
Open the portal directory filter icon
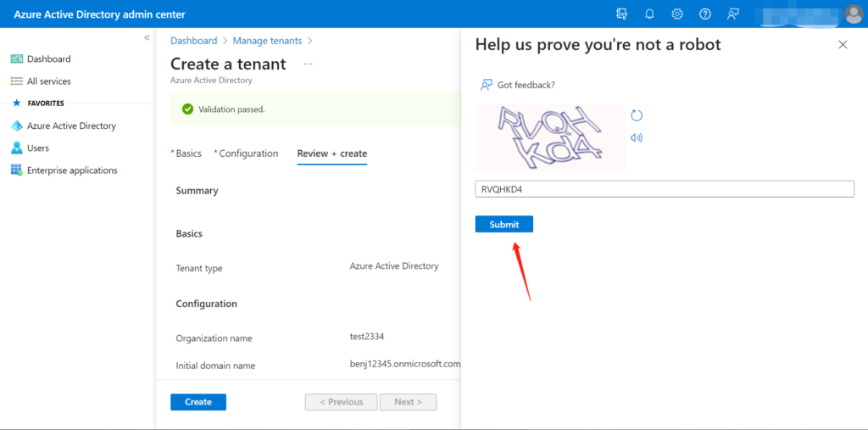click(621, 14)
